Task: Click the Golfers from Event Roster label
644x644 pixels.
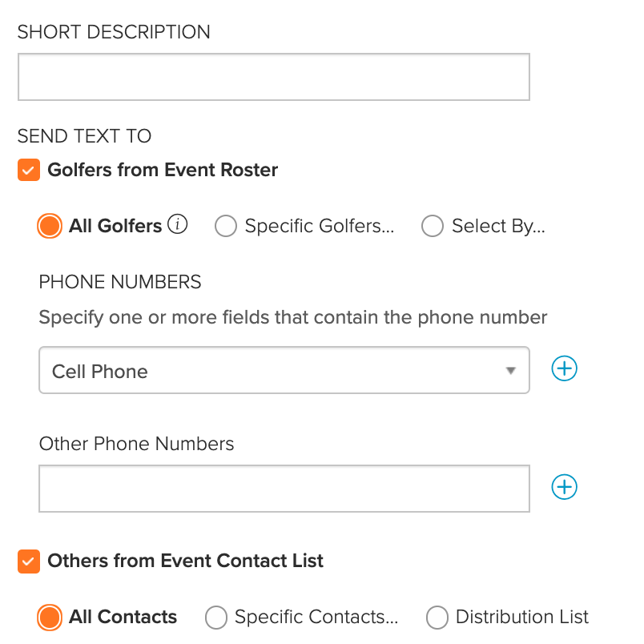Action: [163, 170]
